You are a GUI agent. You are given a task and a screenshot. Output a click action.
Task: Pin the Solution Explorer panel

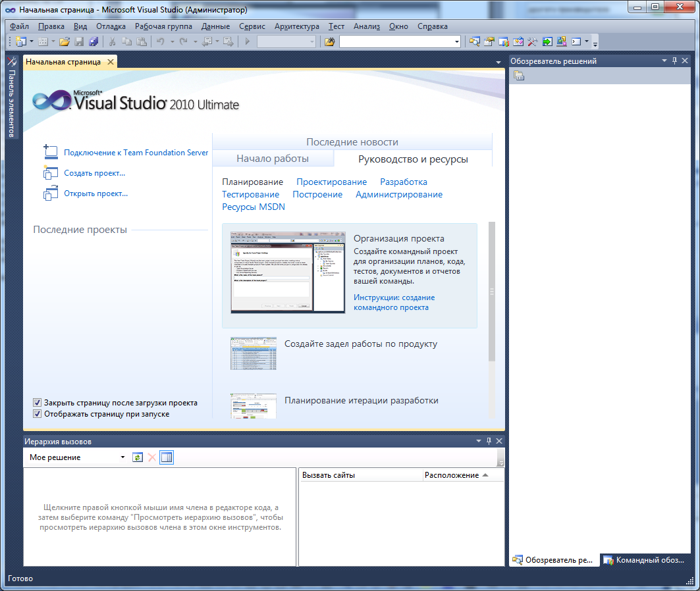point(674,61)
